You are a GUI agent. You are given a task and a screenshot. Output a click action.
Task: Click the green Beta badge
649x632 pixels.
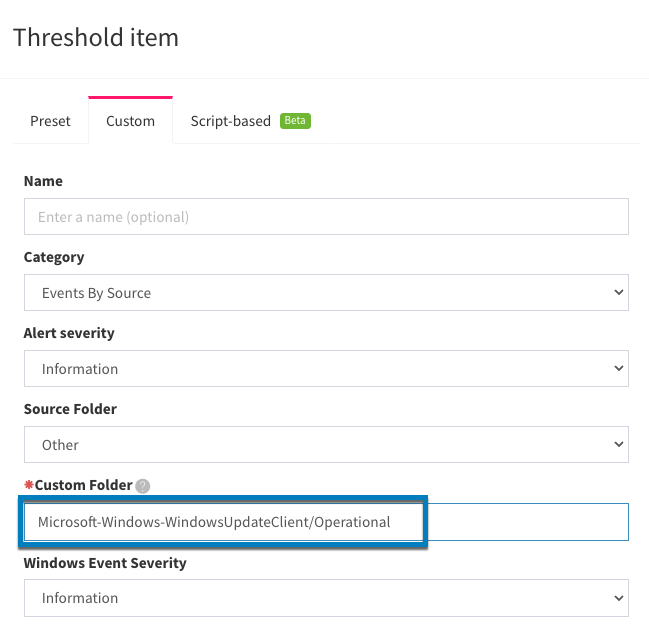pyautogui.click(x=295, y=121)
